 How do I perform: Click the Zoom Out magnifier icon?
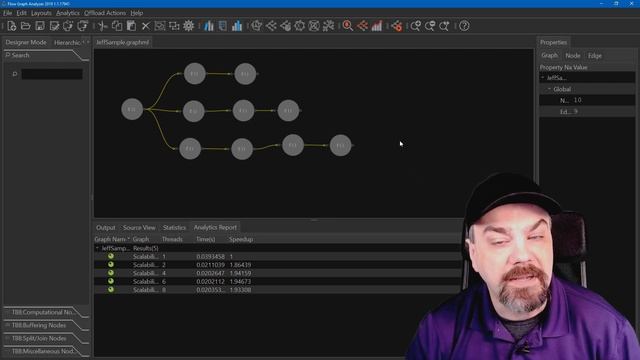[x=430, y=26]
